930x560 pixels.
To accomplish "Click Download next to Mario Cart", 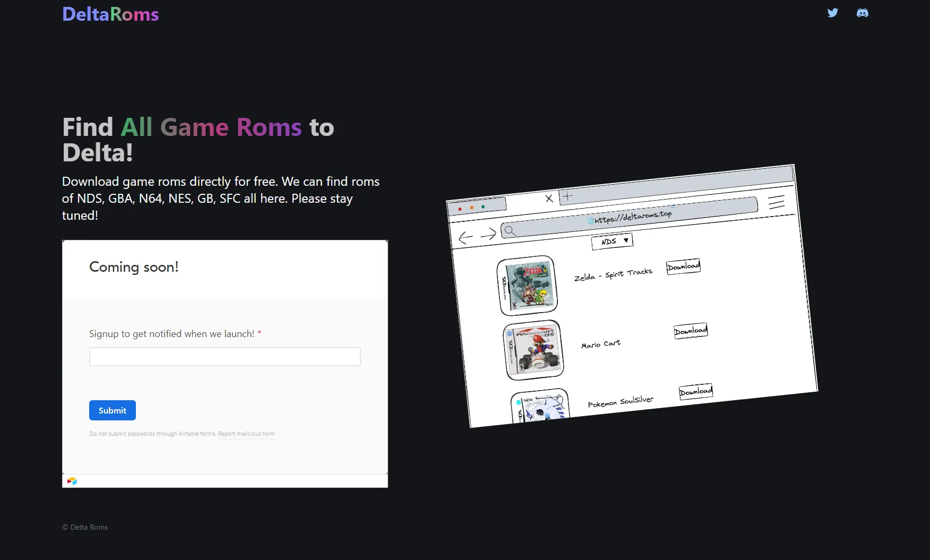I will (691, 331).
